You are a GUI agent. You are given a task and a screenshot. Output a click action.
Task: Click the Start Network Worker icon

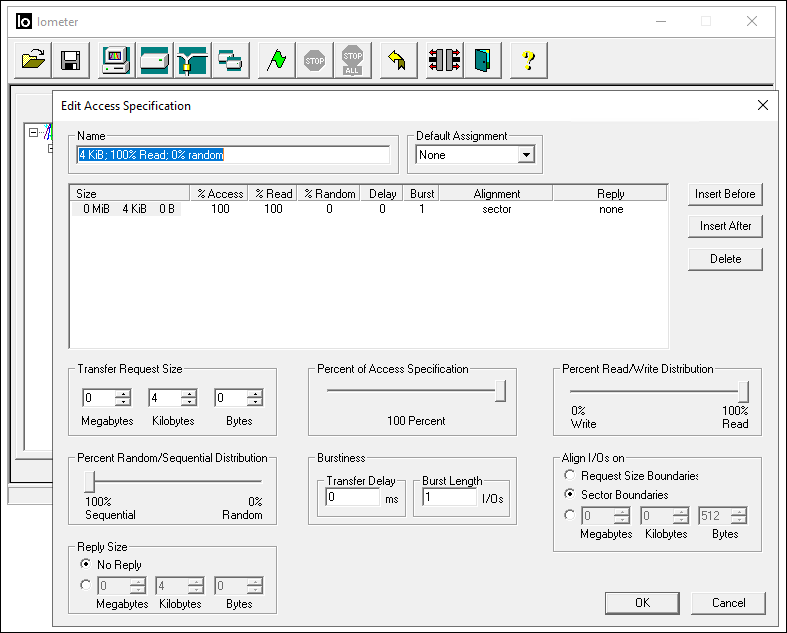pos(191,60)
